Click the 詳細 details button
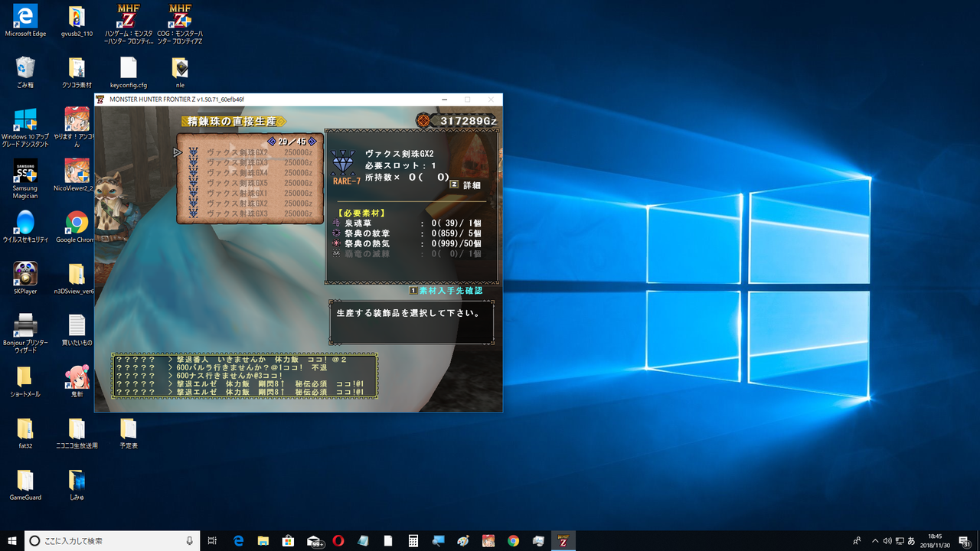 (465, 185)
